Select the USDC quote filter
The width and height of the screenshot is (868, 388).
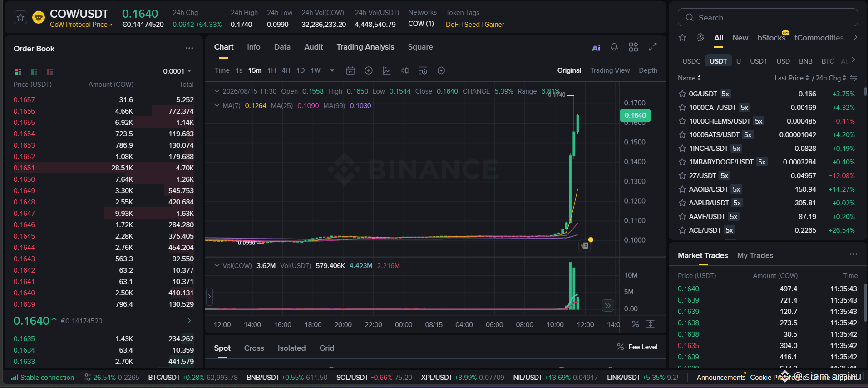tap(691, 61)
